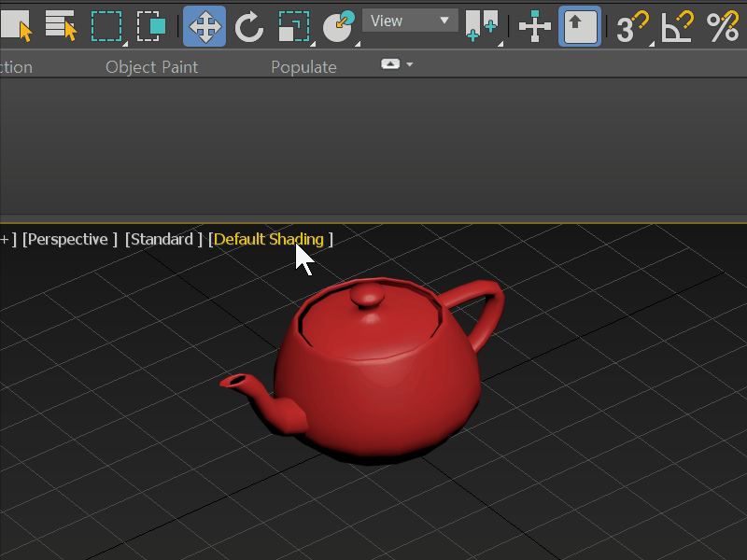Open the Perspective viewport label menu

click(69, 239)
